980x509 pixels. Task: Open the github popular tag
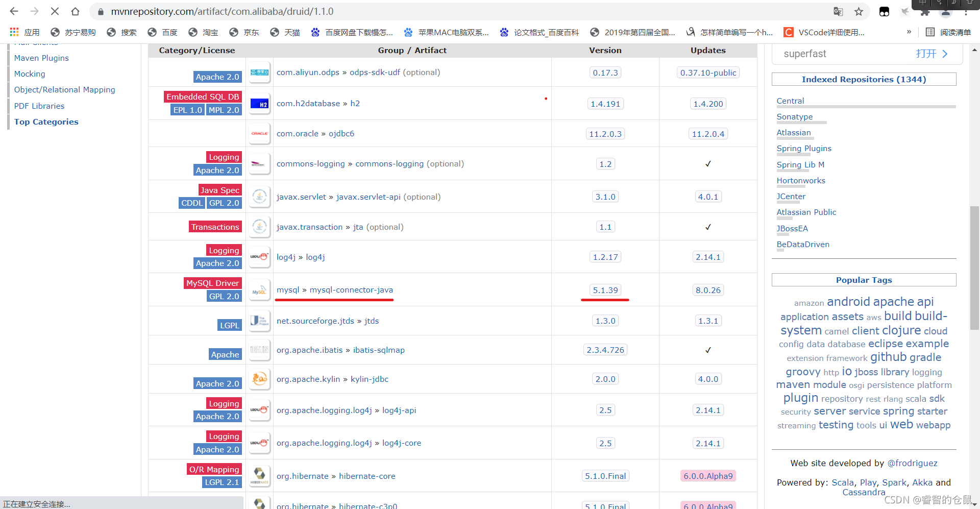[x=889, y=357]
